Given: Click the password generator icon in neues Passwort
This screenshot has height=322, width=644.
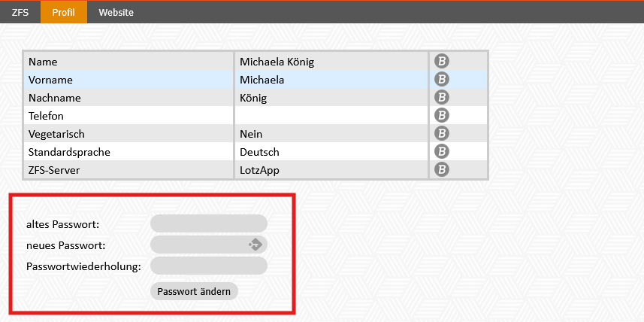Looking at the screenshot, I should coord(255,245).
